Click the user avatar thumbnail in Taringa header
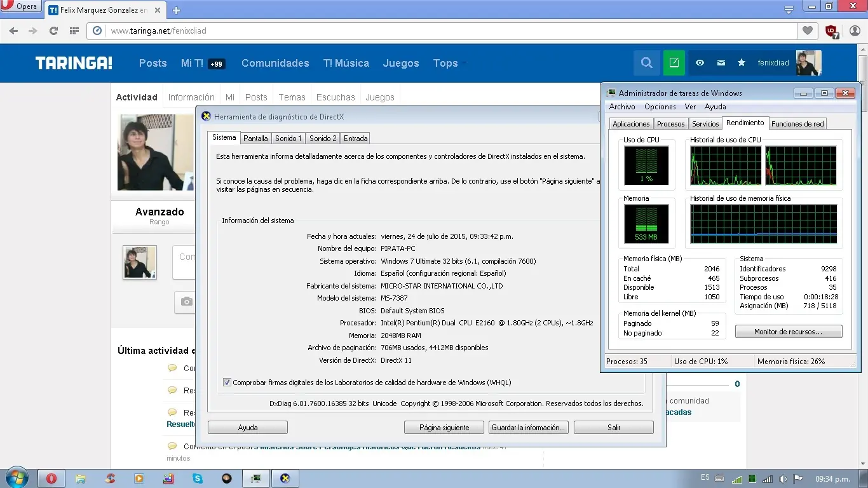Viewport: 868px width, 488px height. point(808,63)
